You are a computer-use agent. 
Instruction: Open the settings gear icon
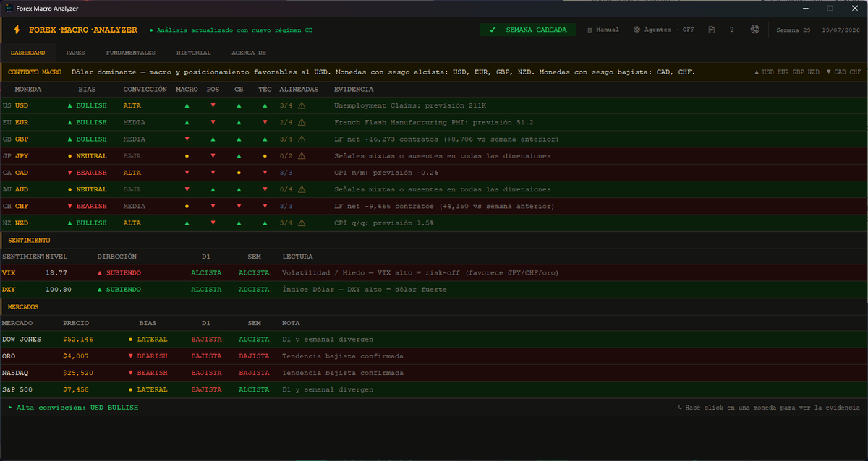[x=754, y=30]
